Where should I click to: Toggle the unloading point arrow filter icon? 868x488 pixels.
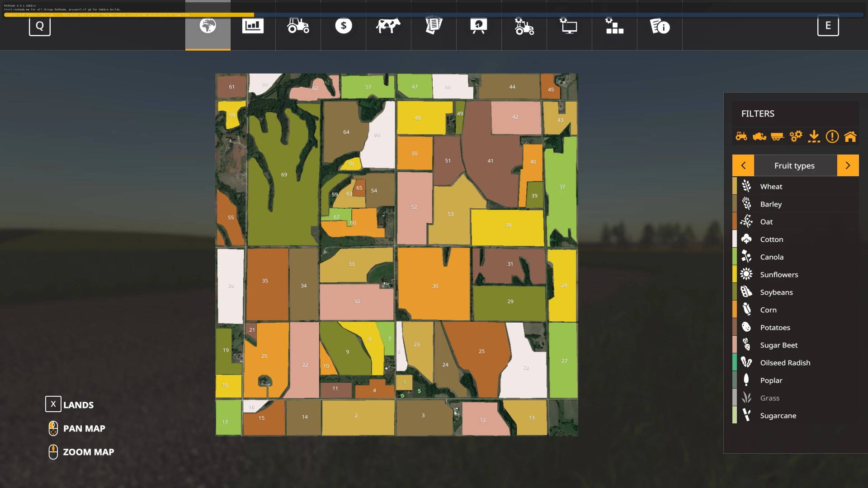pyautogui.click(x=814, y=136)
